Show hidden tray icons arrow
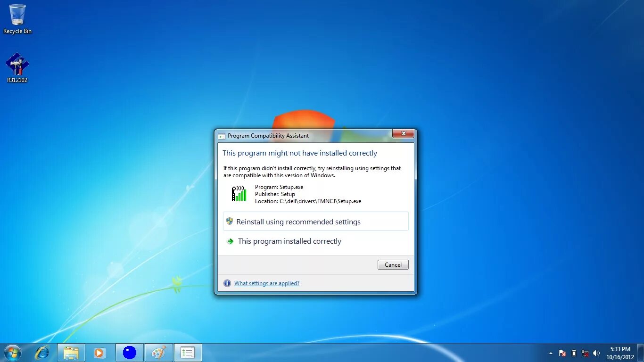The width and height of the screenshot is (644, 362). click(551, 353)
